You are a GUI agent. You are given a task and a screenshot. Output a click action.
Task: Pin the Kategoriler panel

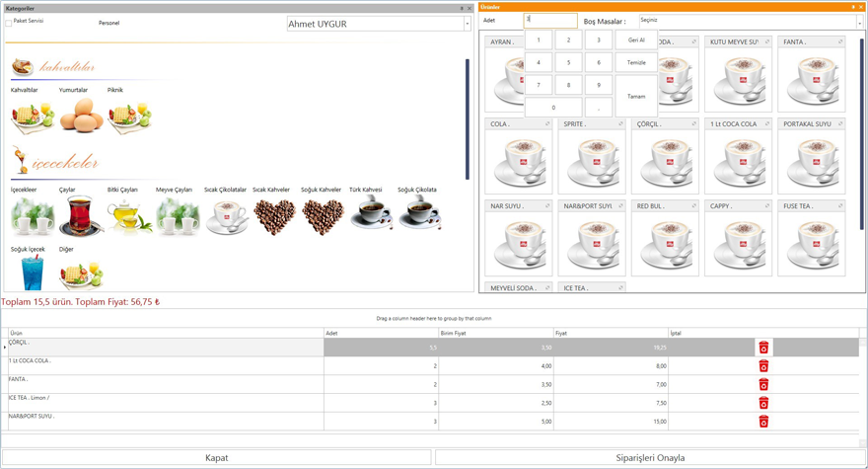(462, 8)
